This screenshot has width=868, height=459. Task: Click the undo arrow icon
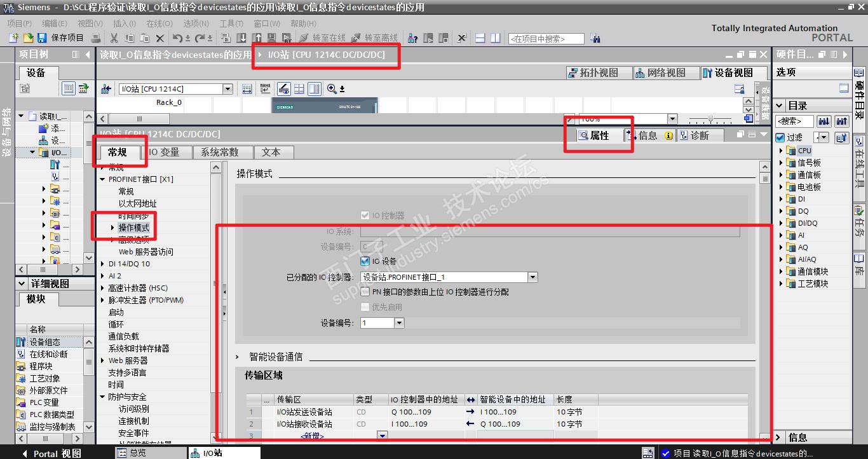178,38
